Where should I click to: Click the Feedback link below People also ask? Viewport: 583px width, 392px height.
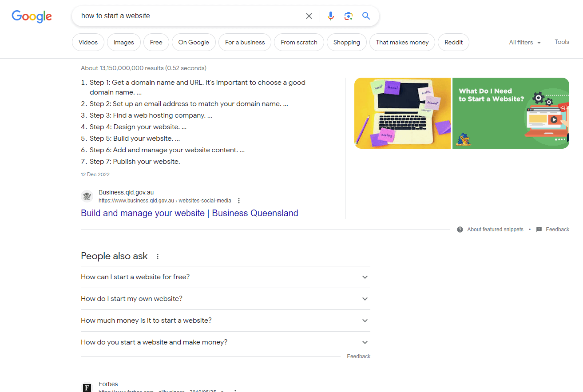point(358,356)
